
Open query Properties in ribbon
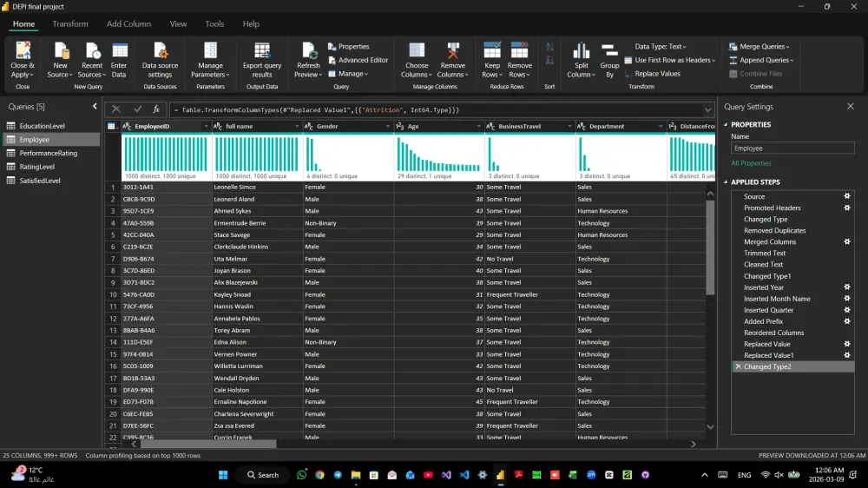[349, 47]
